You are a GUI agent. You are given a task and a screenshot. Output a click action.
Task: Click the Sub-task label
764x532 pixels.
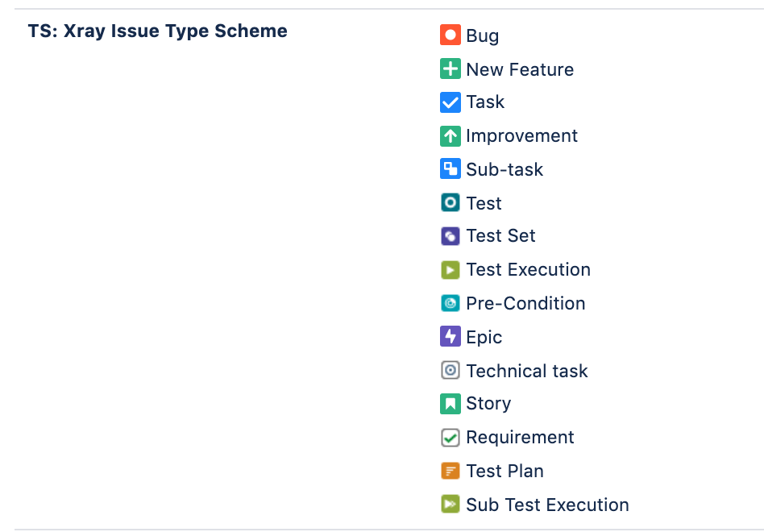[x=504, y=169]
